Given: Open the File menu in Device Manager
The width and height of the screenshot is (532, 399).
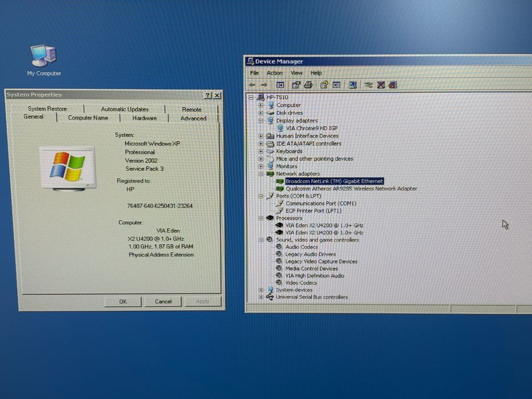Looking at the screenshot, I should click(x=254, y=72).
